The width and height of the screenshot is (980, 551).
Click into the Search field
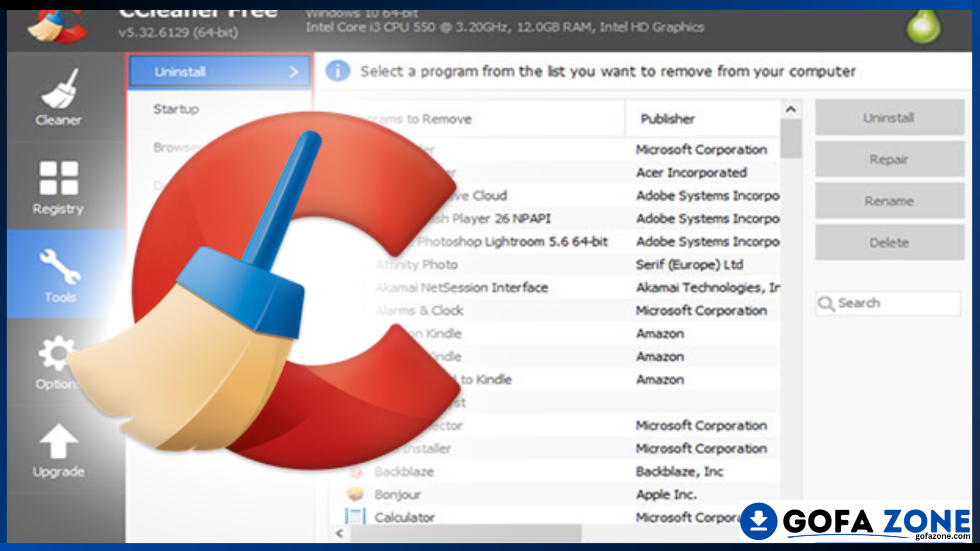888,304
